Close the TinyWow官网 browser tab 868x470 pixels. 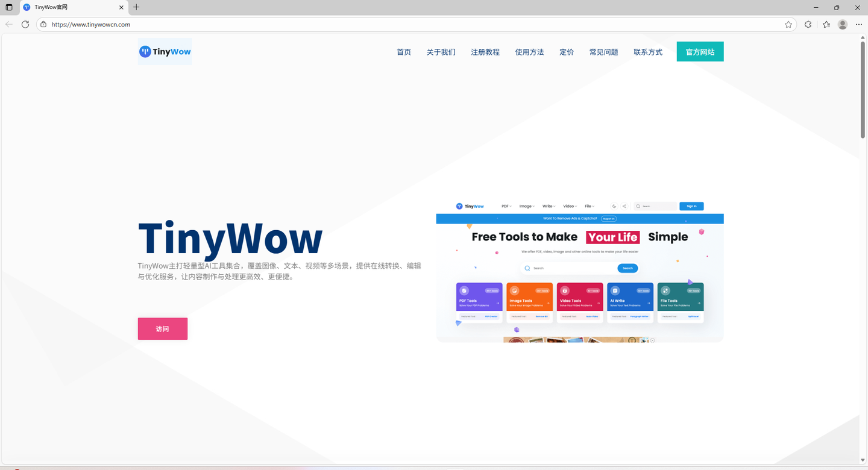pyautogui.click(x=121, y=7)
